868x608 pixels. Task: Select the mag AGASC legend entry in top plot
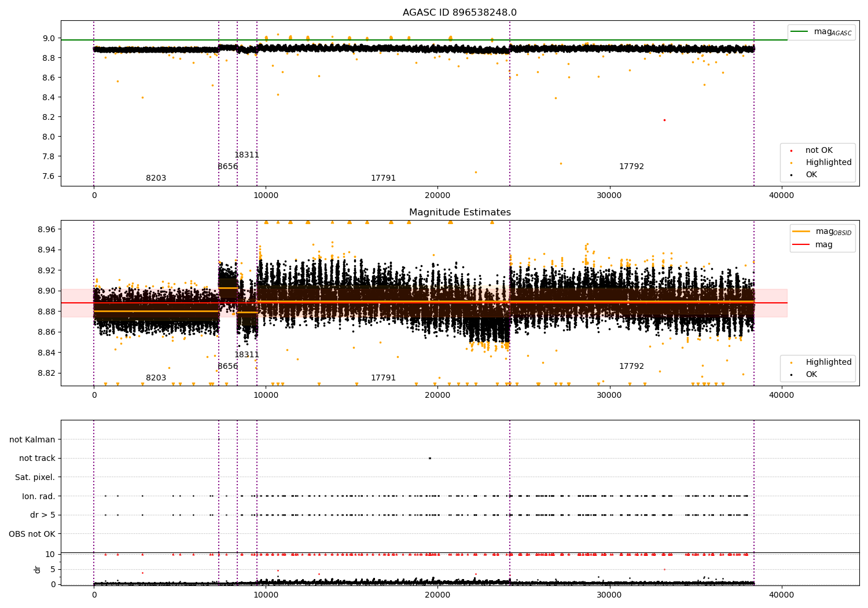(x=822, y=32)
